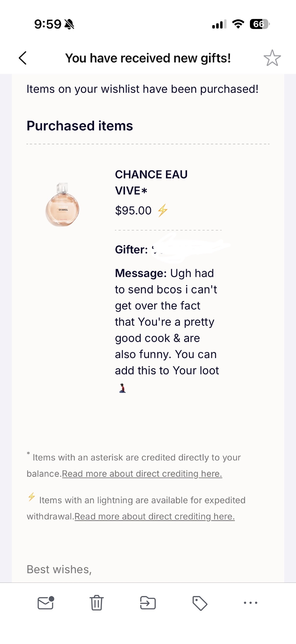
Task: Open the label tag options
Action: [200, 603]
